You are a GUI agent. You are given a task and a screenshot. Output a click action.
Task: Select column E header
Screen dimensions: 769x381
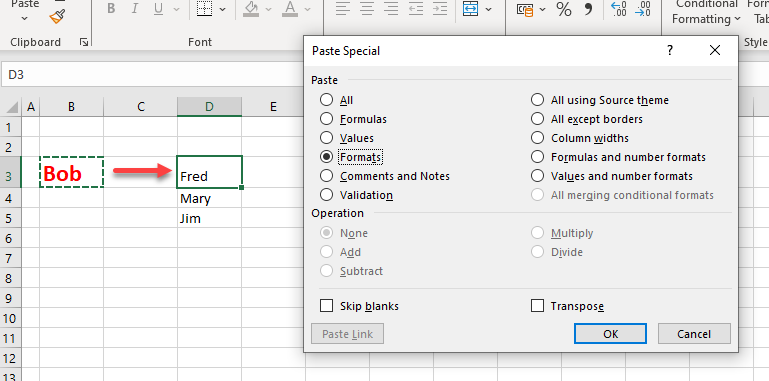(273, 106)
